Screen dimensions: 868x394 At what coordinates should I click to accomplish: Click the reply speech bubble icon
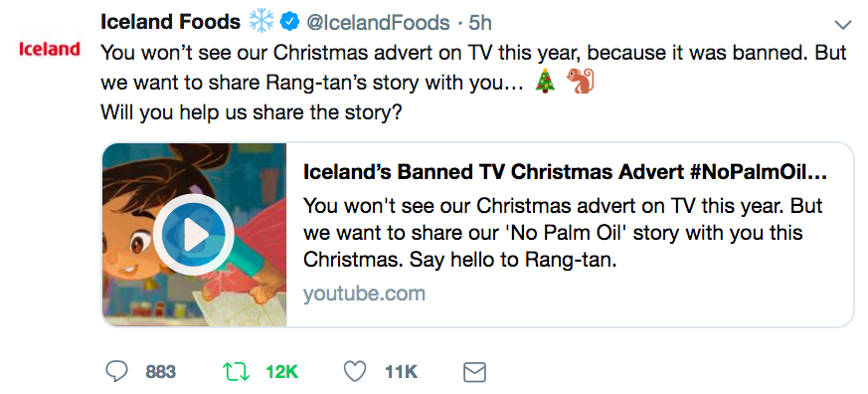point(116,371)
